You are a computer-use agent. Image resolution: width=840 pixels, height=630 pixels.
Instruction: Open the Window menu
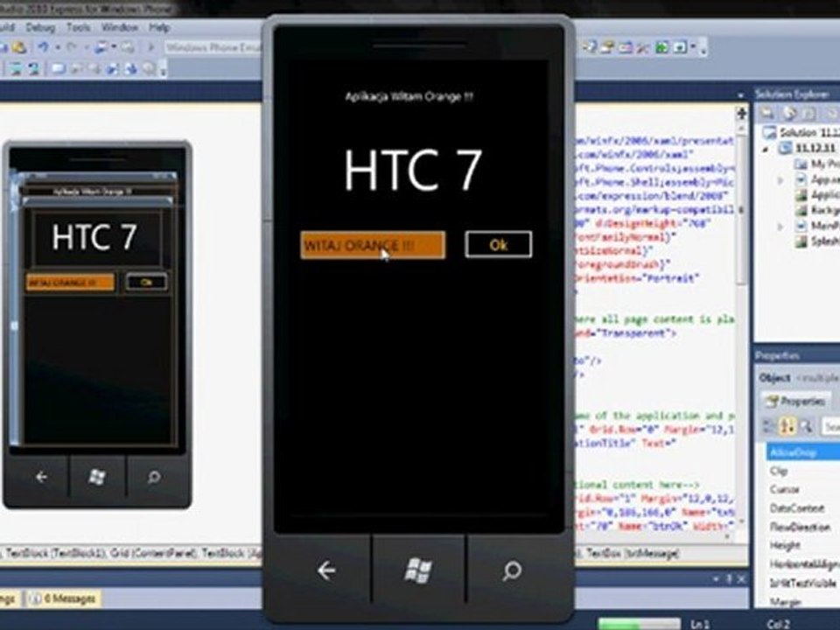[x=120, y=27]
